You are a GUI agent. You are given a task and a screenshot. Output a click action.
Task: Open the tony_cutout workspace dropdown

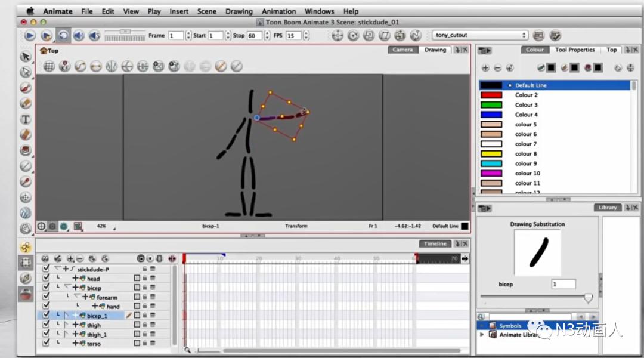479,35
